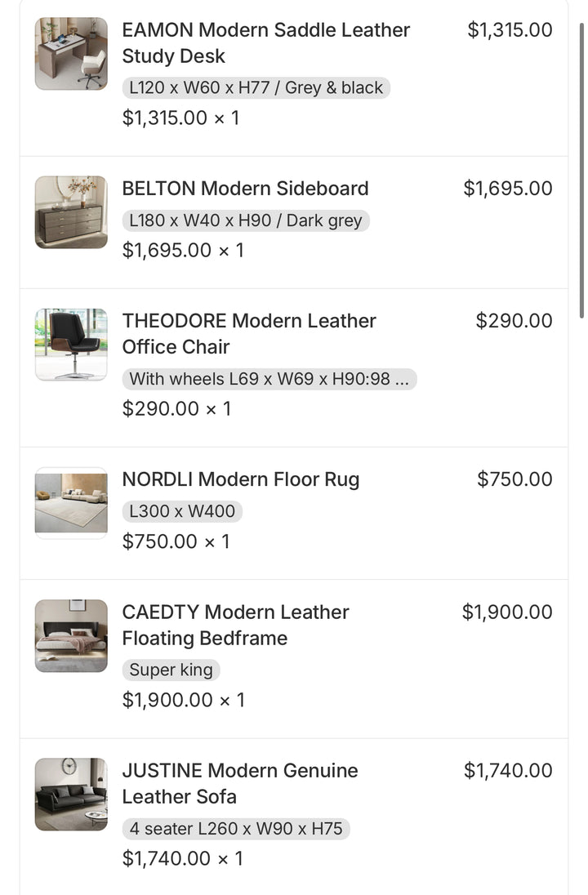Click the NORDLI floor rug thumbnail
Screen dimensions: 588x895
click(71, 503)
